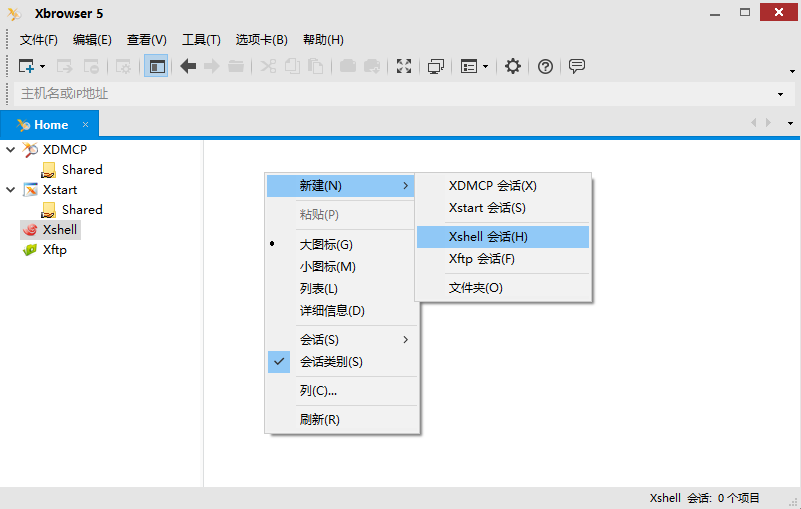Viewport: 801px width, 509px height.
Task: Open the 新建(N) submenu
Action: pos(340,186)
